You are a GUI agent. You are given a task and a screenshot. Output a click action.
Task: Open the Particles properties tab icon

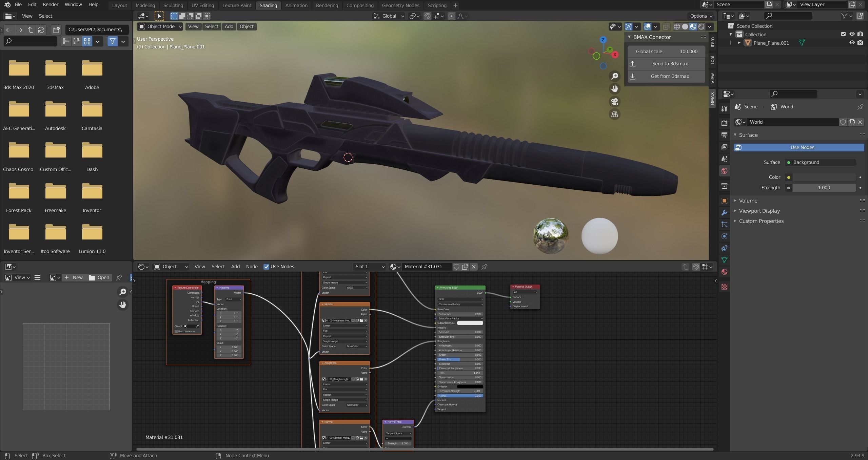(724, 224)
